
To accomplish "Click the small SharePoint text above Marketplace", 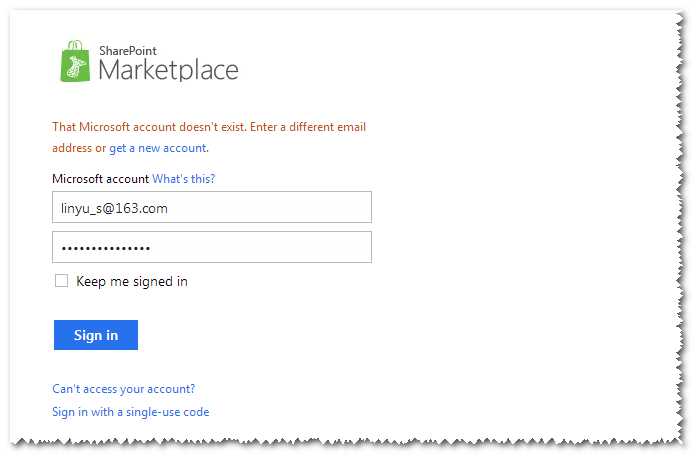I will (x=128, y=51).
